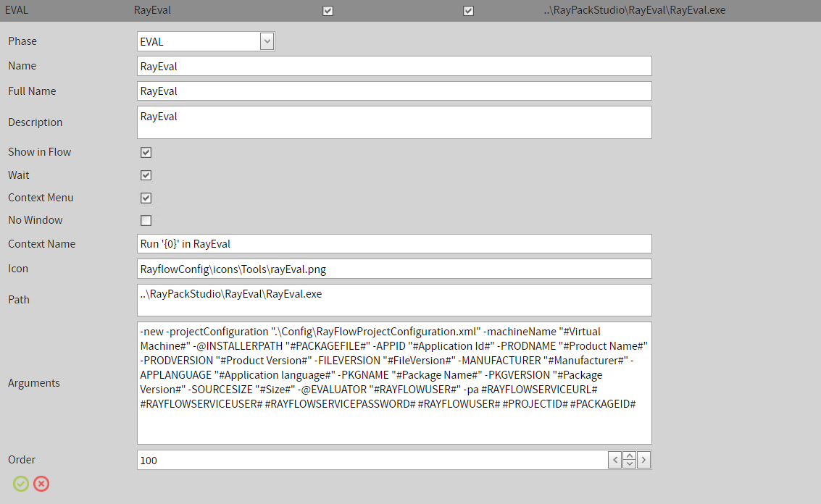Toggle second checkbox in EVAL header row

[x=469, y=10]
